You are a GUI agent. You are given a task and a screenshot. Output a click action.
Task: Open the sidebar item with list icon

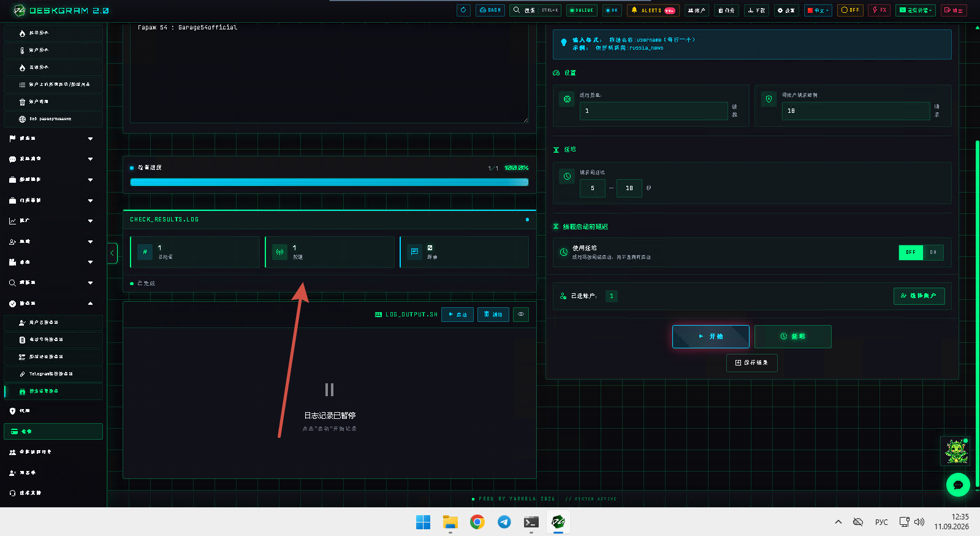(53, 85)
